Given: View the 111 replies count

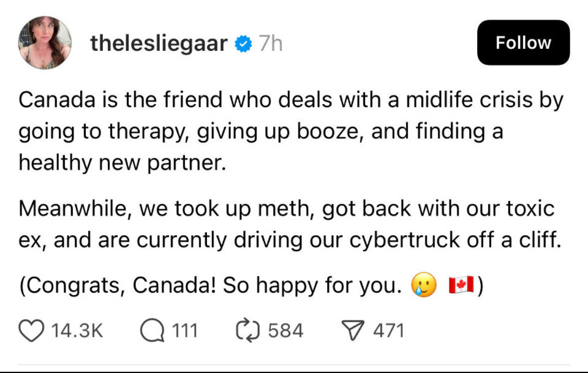Looking at the screenshot, I should tap(184, 331).
